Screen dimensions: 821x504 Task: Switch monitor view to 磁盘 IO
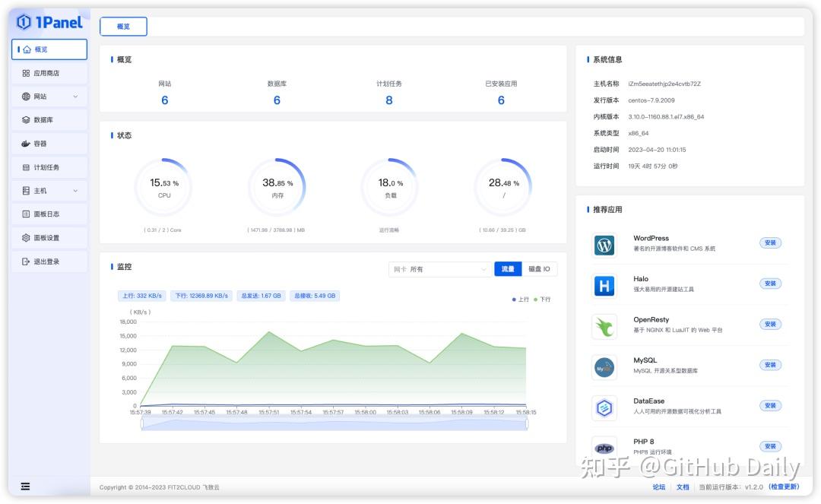[539, 269]
